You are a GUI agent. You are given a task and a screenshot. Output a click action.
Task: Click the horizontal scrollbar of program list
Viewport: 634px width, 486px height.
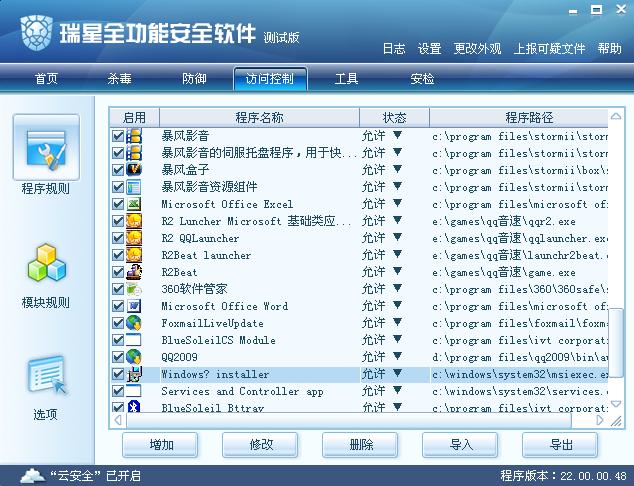coord(349,420)
